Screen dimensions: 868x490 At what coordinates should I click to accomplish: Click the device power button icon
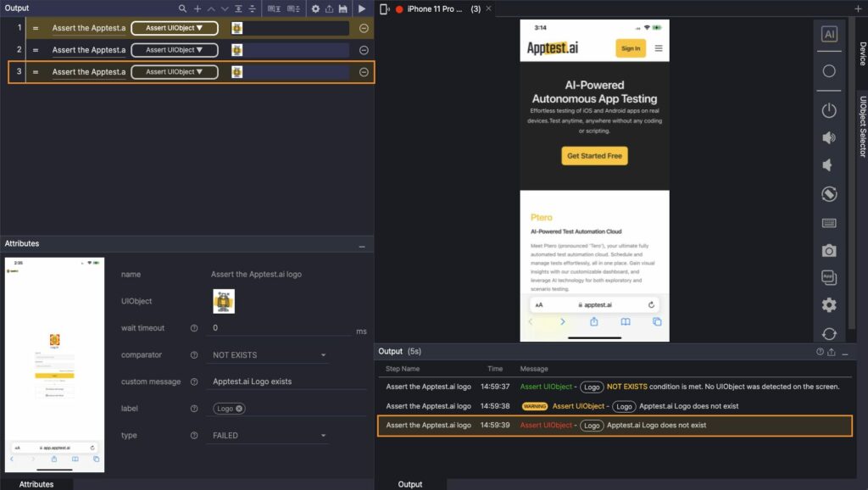[x=829, y=110]
